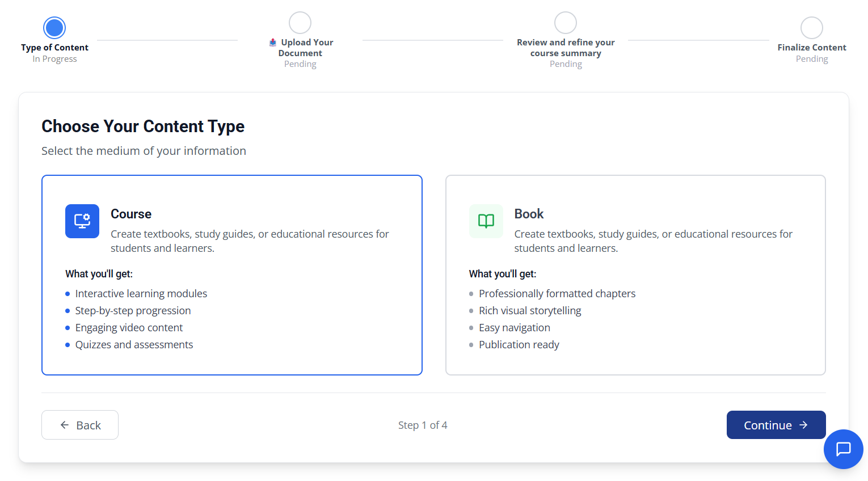Click the green Book icon
Image resolution: width=868 pixels, height=481 pixels.
click(486, 221)
